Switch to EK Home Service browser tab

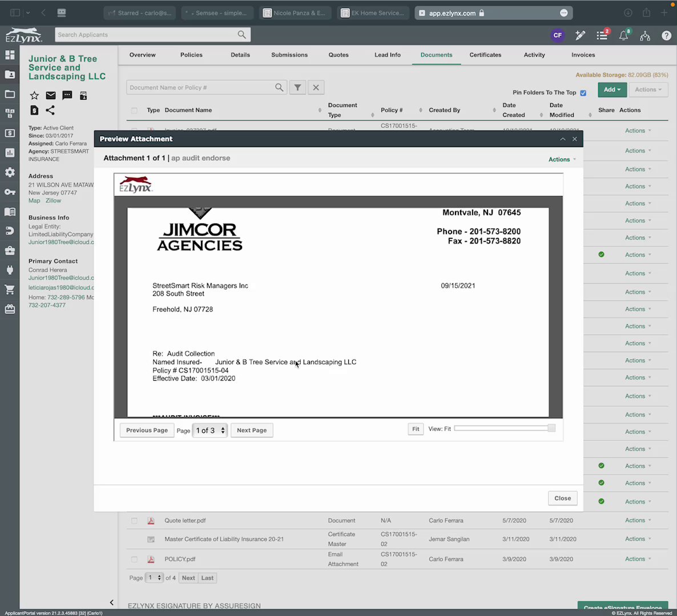tap(373, 13)
